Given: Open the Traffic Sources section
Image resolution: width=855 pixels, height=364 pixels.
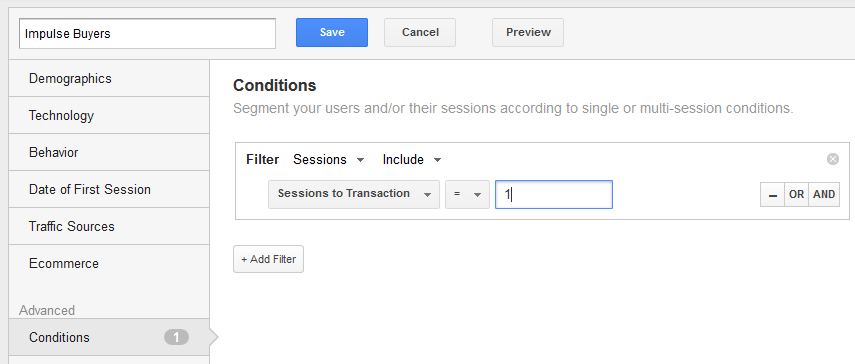Looking at the screenshot, I should 109,226.
